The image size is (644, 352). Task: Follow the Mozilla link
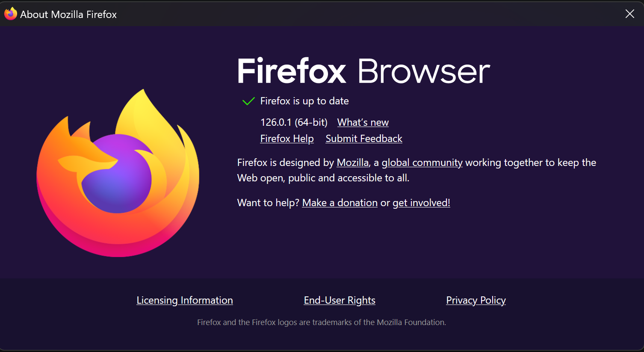[x=353, y=163]
